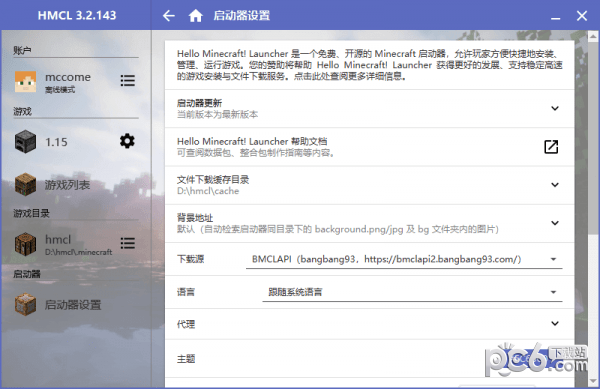The height and width of the screenshot is (389, 600).
Task: Click the Hello Minecraft! Launcher 帮助文档 row
Action: pos(369,147)
